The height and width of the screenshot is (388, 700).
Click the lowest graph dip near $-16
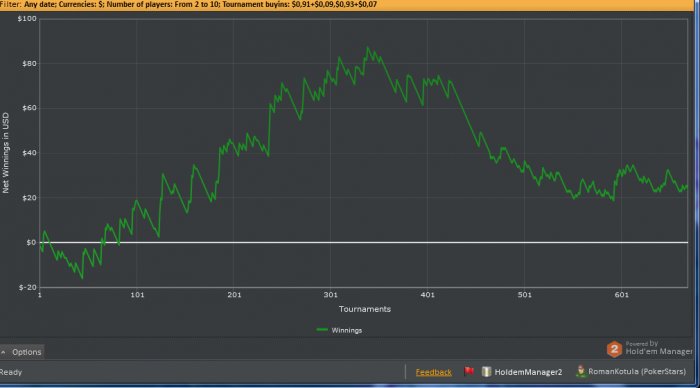point(82,279)
